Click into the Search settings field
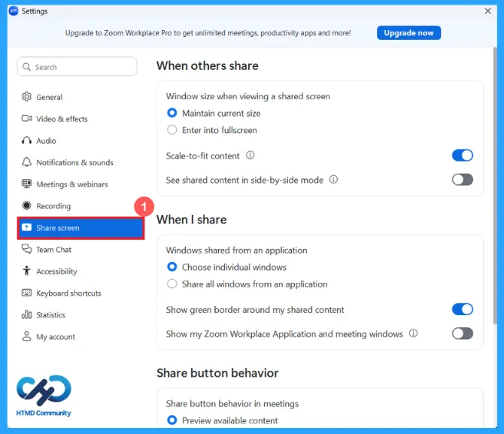The image size is (504, 434). (77, 67)
